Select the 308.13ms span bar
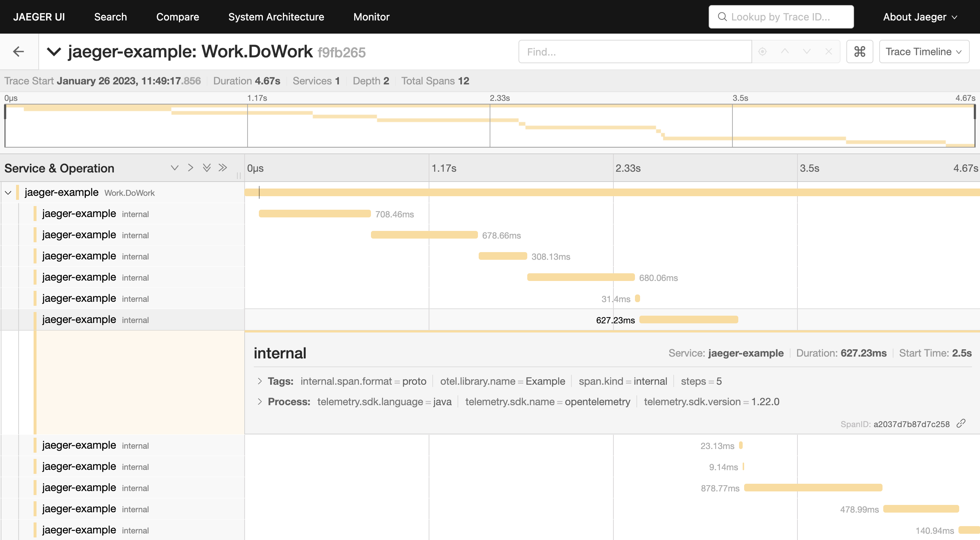 502,256
